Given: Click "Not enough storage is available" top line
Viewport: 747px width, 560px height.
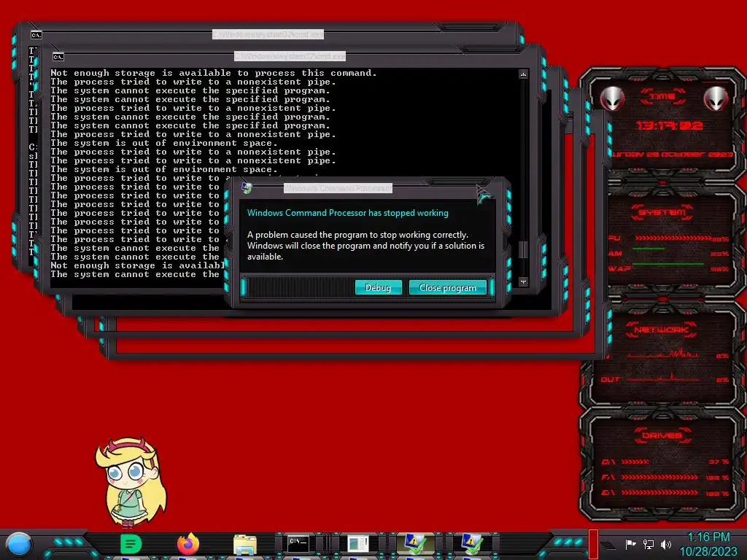Looking at the screenshot, I should pyautogui.click(x=214, y=73).
